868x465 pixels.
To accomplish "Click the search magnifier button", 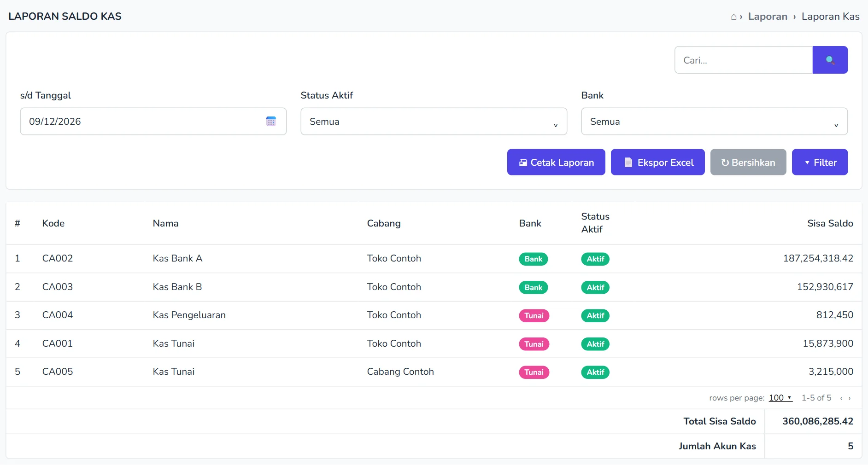I will tap(830, 60).
